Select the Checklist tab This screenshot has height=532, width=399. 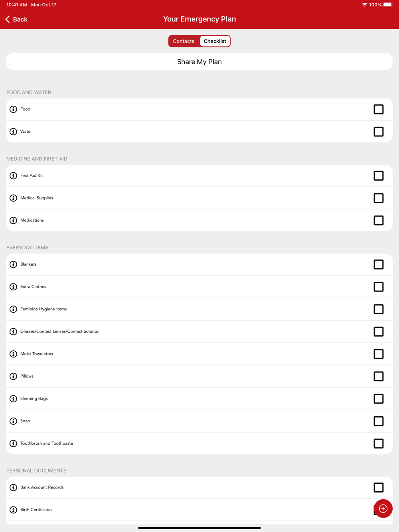coord(215,41)
